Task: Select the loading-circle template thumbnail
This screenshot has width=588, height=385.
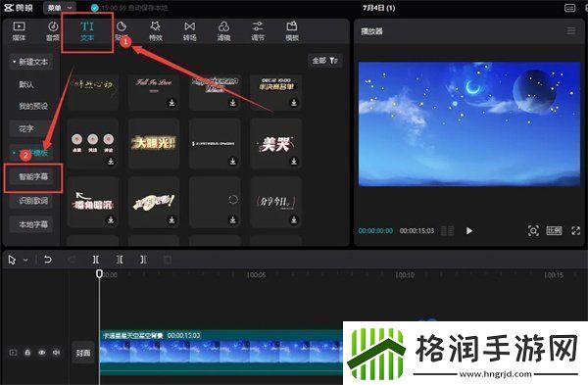Action: (215, 202)
